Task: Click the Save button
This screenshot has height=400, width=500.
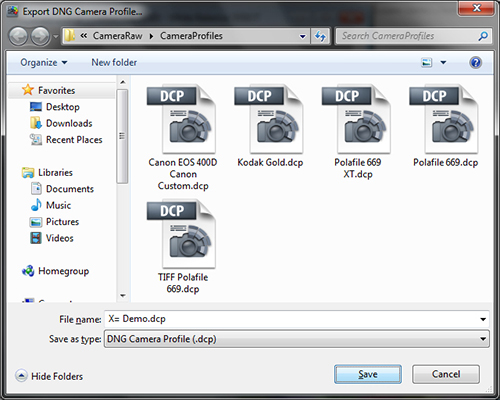Action: (368, 374)
